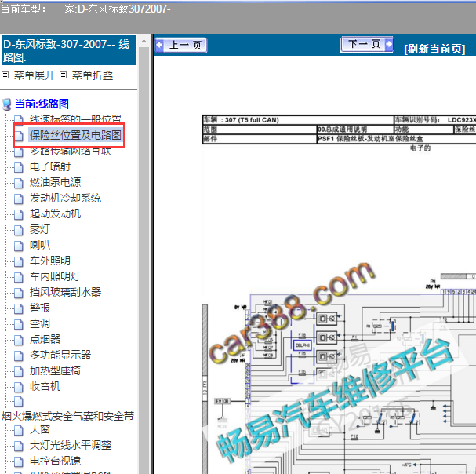Click document icon beside 雾灯
Image resolution: width=476 pixels, height=474 pixels.
point(19,230)
